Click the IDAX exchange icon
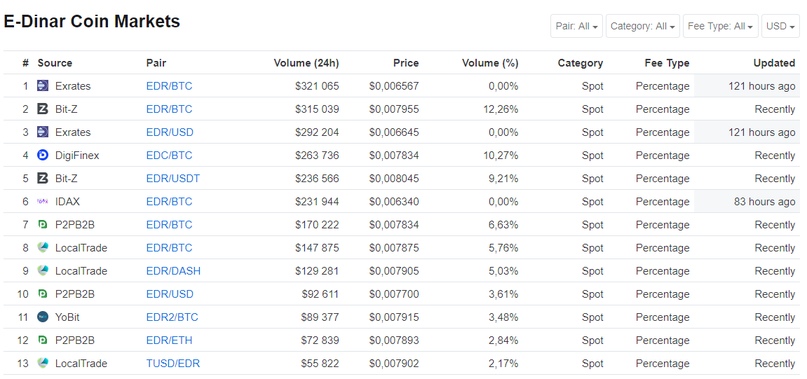807x379 pixels. (43, 201)
